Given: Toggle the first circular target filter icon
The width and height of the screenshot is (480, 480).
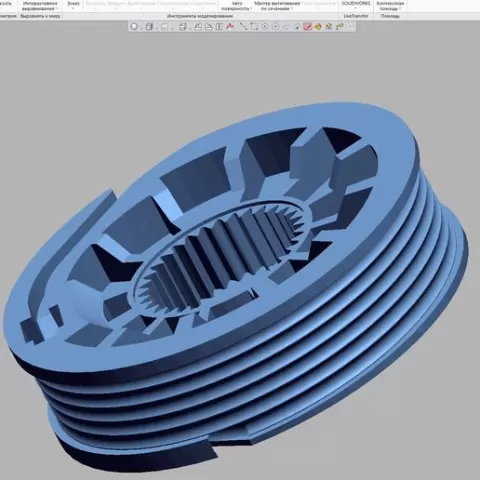Looking at the screenshot, I should (265, 27).
